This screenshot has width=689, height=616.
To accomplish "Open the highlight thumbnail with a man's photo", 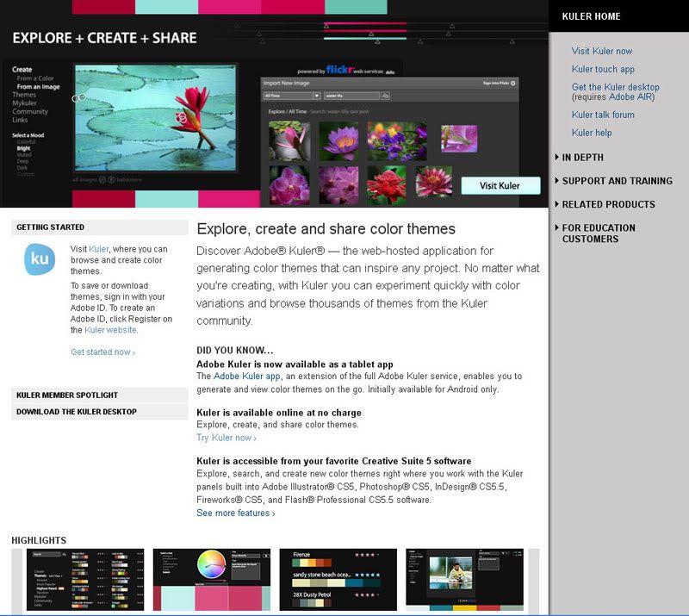I will [464, 580].
